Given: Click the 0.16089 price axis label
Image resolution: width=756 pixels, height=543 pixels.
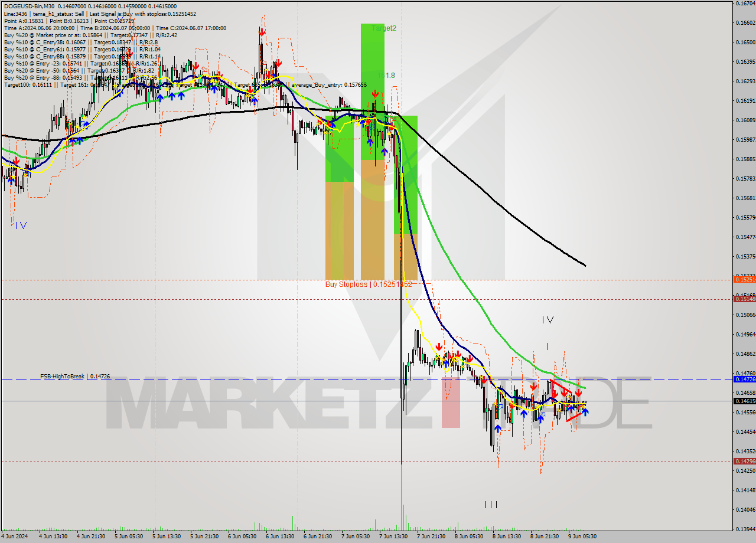Looking at the screenshot, I should tap(745, 120).
